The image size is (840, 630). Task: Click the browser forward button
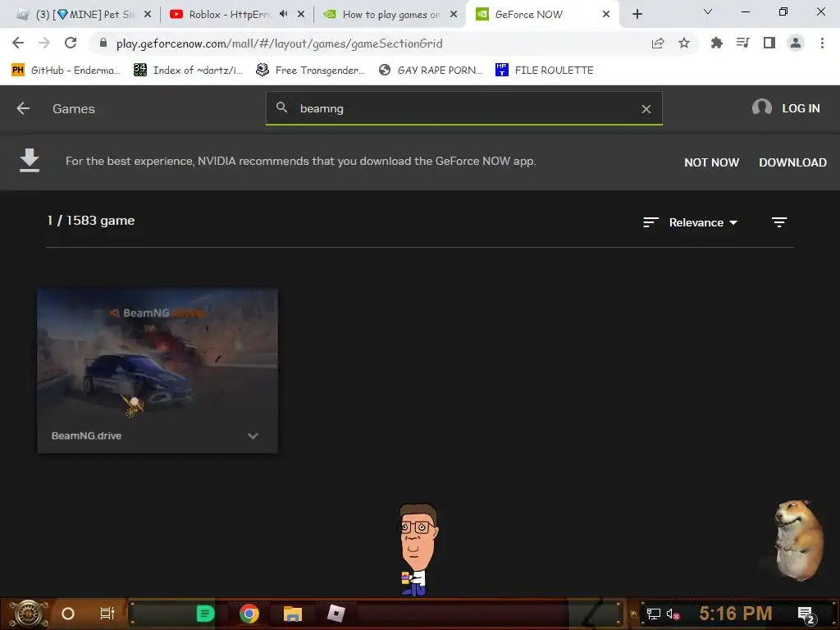(44, 43)
